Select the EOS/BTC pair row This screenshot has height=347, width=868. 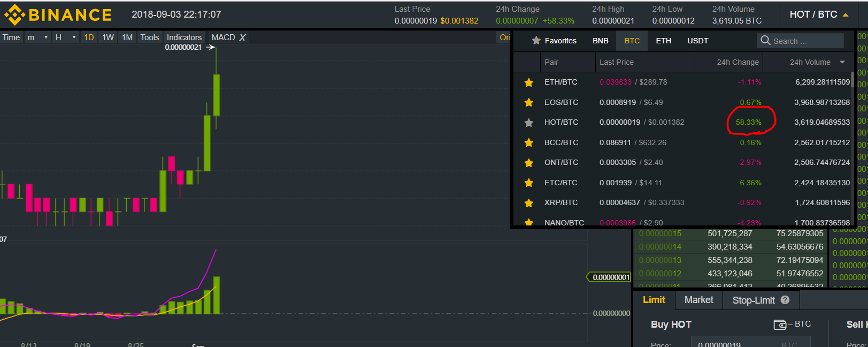[x=682, y=102]
